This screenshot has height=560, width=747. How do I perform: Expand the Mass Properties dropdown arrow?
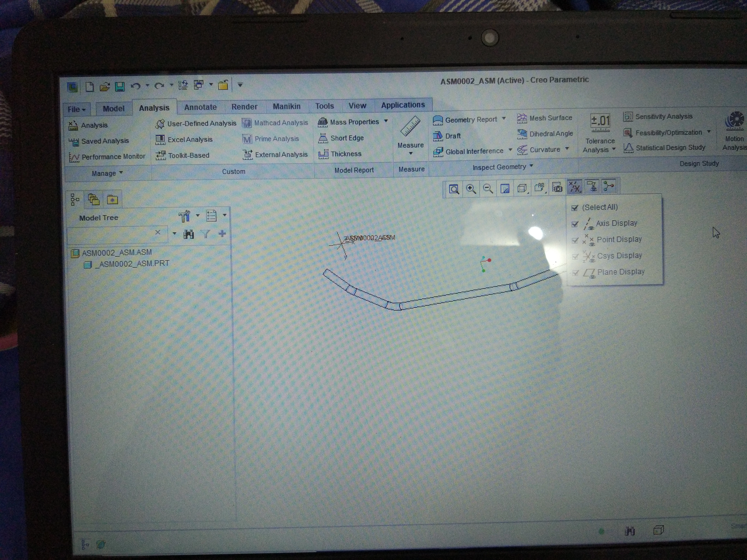[386, 121]
